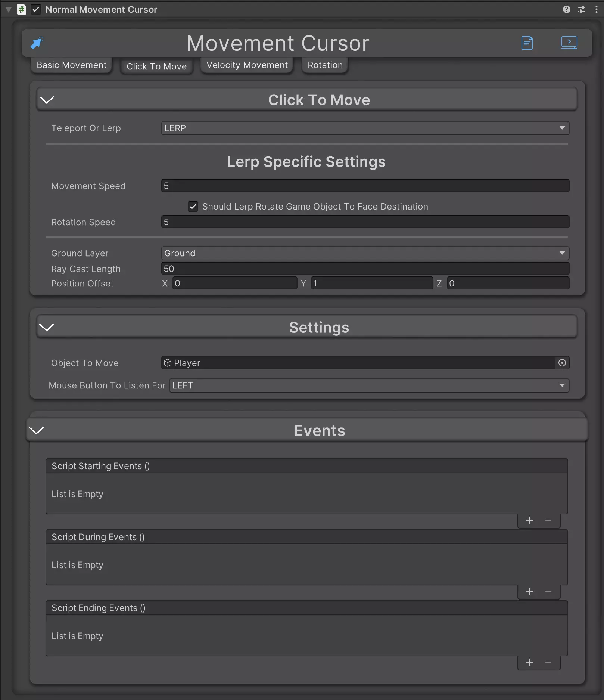Disable the Normal Movement Cursor component checkbox
Screen dimensions: 604x700
coord(36,9)
